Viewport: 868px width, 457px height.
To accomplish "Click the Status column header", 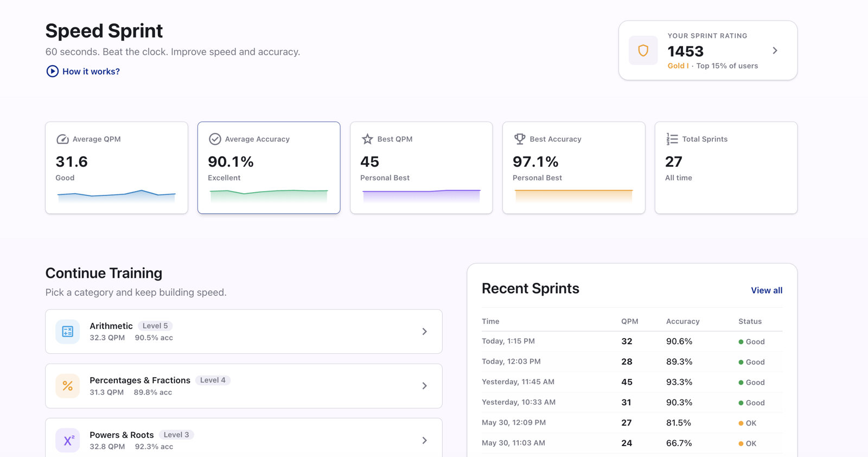I will coord(750,321).
